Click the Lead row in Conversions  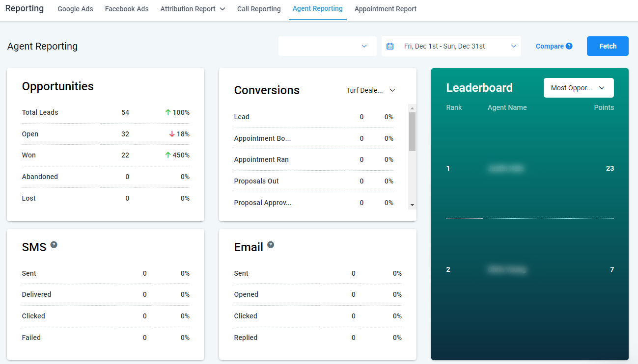(x=314, y=117)
